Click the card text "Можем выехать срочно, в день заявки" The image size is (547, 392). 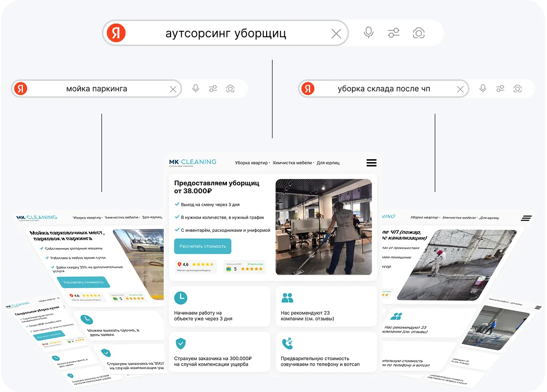point(113,332)
